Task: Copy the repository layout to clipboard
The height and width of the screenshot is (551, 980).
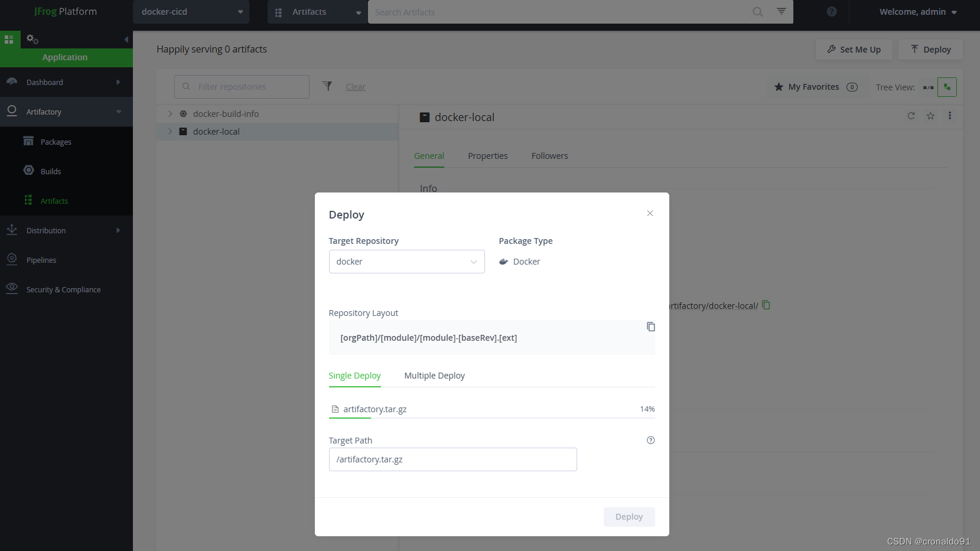Action: click(650, 327)
